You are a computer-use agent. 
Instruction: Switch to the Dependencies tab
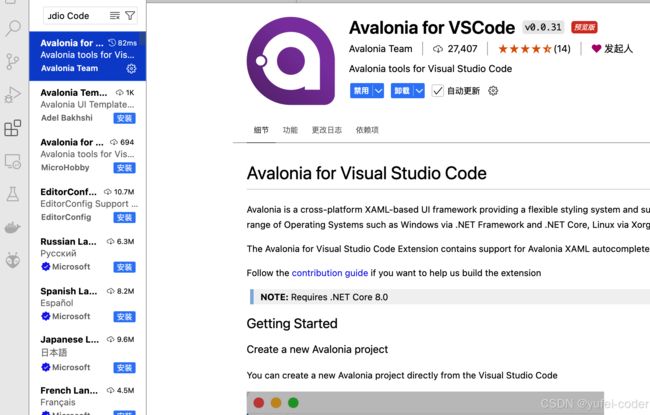(367, 130)
